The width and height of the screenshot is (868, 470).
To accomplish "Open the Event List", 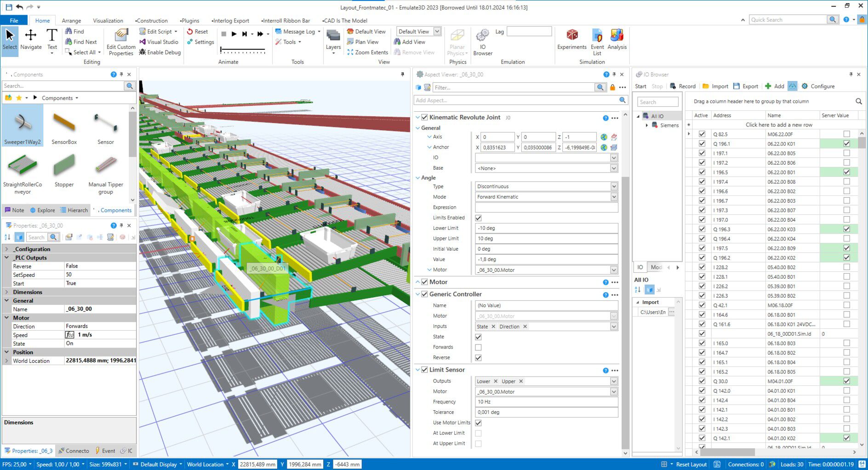I will [x=597, y=40].
